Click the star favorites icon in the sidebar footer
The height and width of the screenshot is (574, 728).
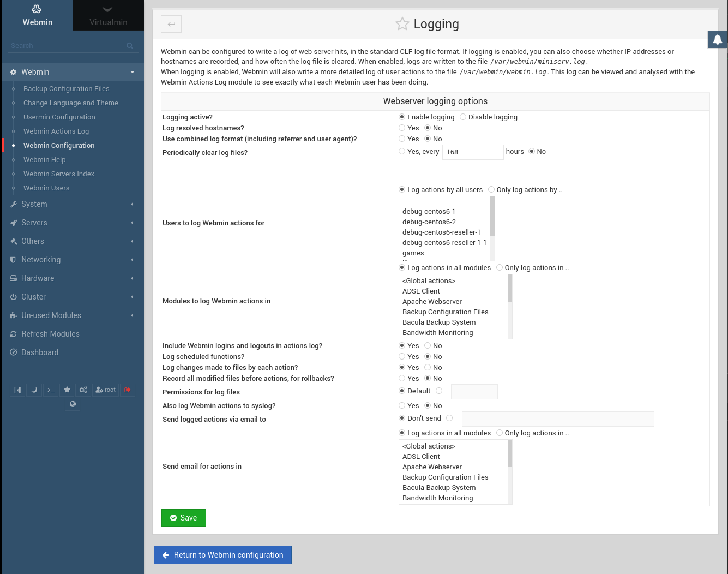coord(67,390)
